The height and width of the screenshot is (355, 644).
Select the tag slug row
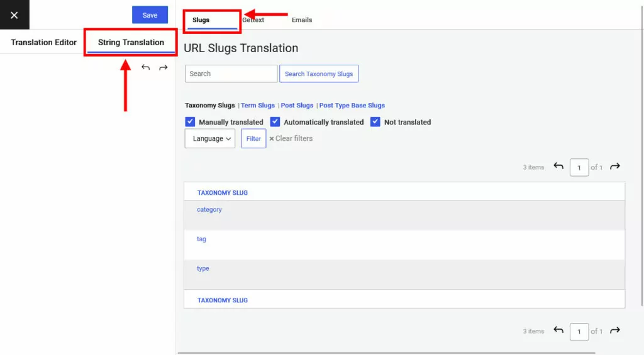(404, 245)
